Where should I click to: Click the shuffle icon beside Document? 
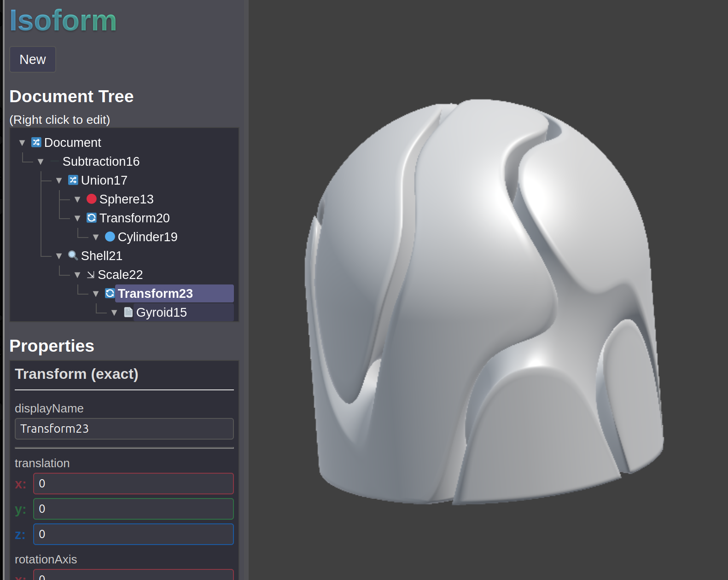36,142
